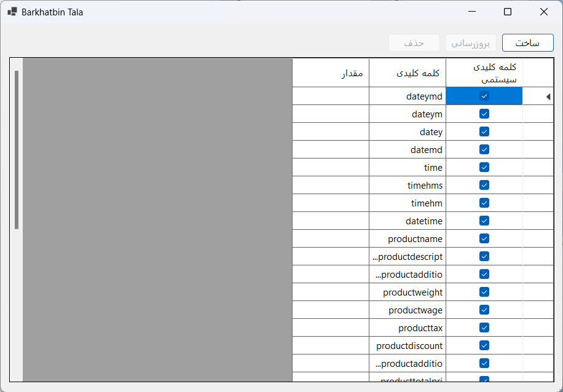Click the vertical scrollbar thumb of the grid
This screenshot has width=563, height=392.
[17, 150]
